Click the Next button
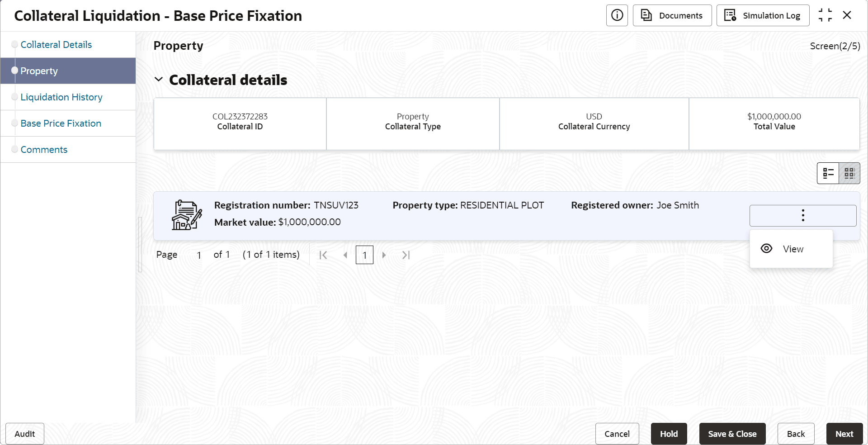The width and height of the screenshot is (868, 445). [844, 434]
